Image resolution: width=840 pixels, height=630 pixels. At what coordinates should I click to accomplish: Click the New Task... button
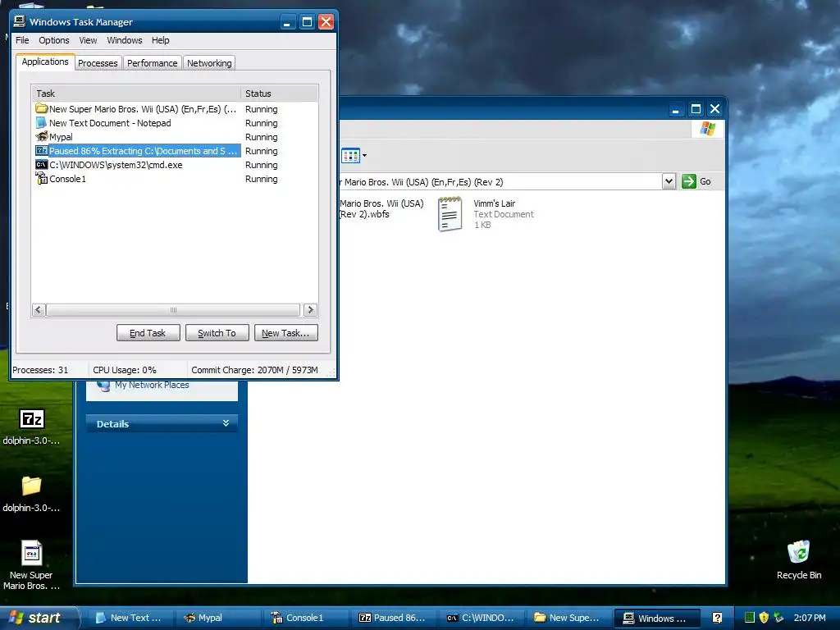tap(286, 333)
